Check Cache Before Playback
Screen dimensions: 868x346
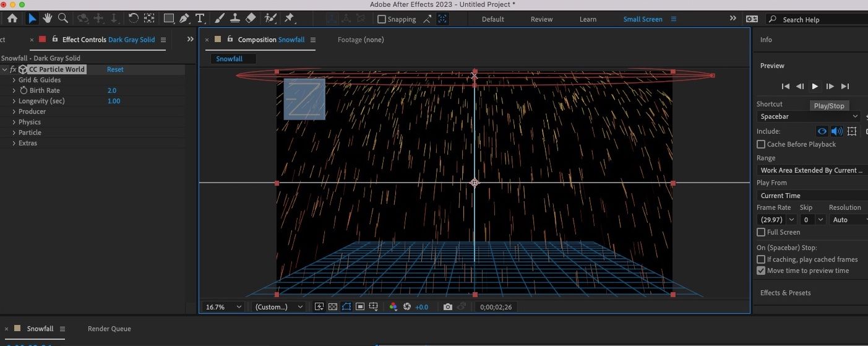[761, 144]
